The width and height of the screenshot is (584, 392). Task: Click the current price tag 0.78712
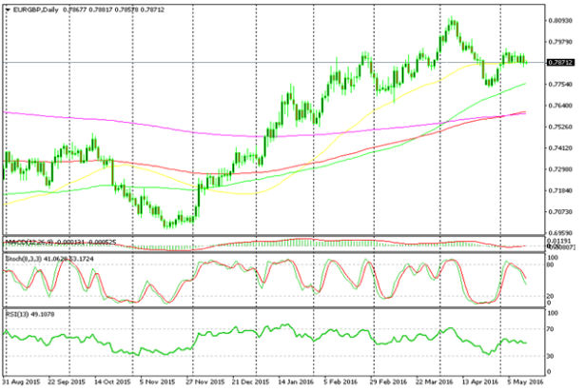click(560, 63)
